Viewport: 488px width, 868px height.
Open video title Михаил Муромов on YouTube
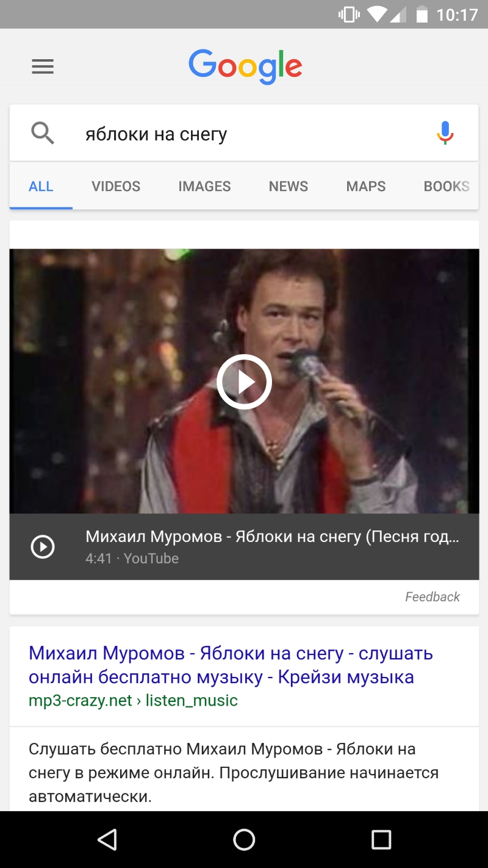coord(272,537)
